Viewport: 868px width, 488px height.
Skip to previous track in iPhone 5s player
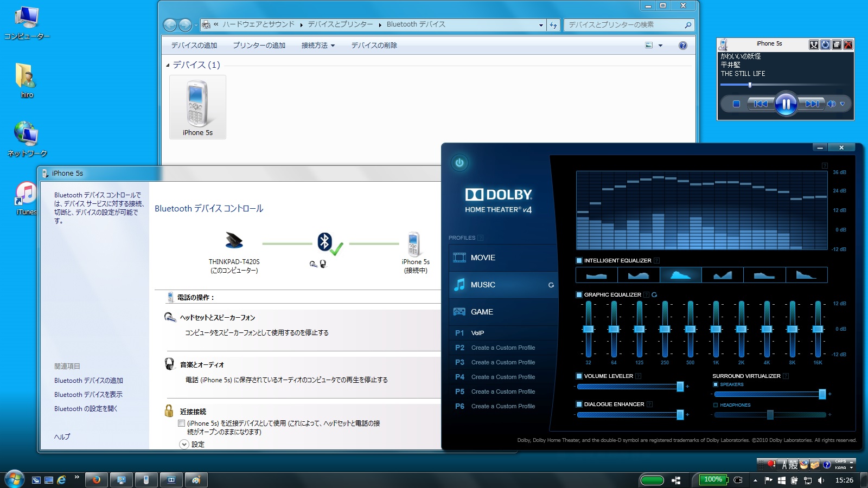pos(761,104)
